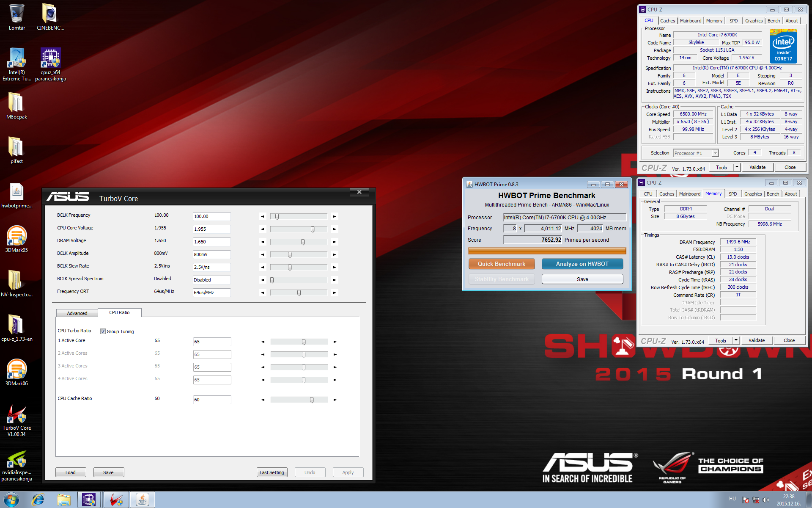Click the taskbar clock showing 22:38
Screen dimensions: 812x508
click(x=788, y=500)
